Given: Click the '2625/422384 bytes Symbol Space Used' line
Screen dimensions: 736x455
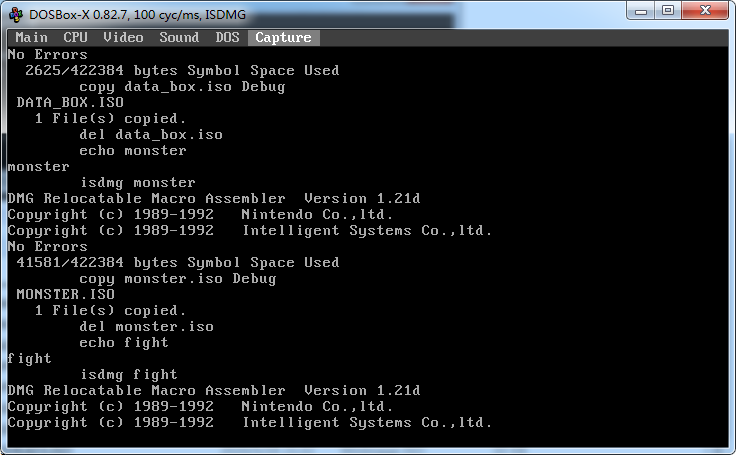Looking at the screenshot, I should pyautogui.click(x=182, y=70).
